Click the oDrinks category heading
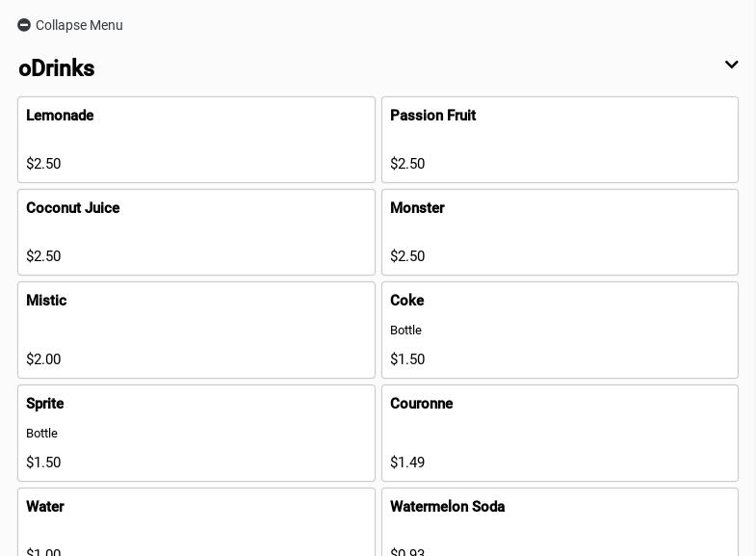 pos(57,68)
